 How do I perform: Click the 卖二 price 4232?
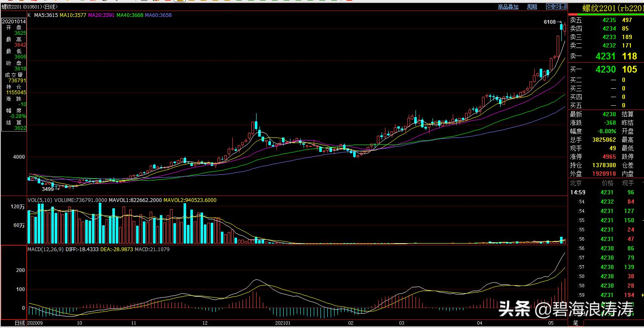(609, 45)
